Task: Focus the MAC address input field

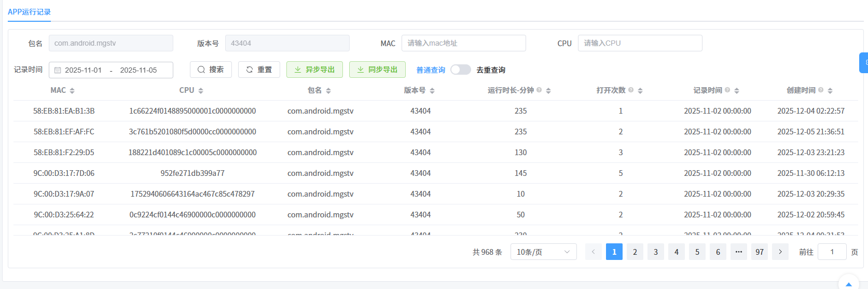Action: pyautogui.click(x=464, y=43)
